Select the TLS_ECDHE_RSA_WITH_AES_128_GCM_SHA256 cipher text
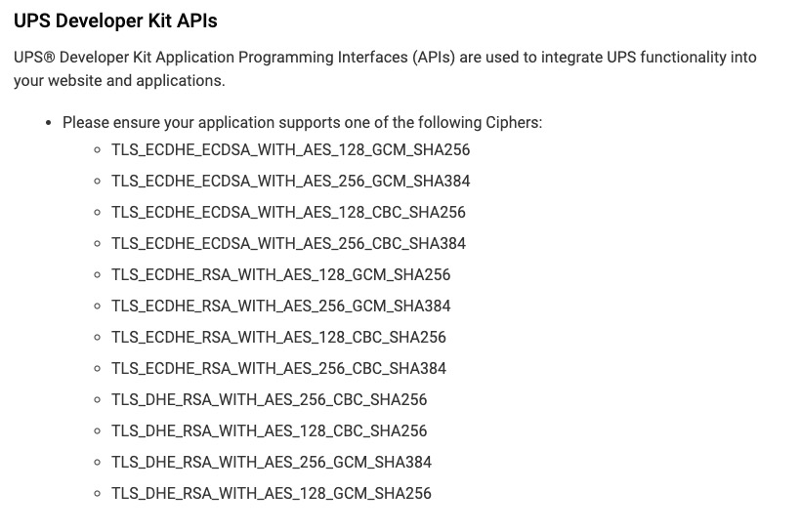The width and height of the screenshot is (801, 532). (281, 275)
